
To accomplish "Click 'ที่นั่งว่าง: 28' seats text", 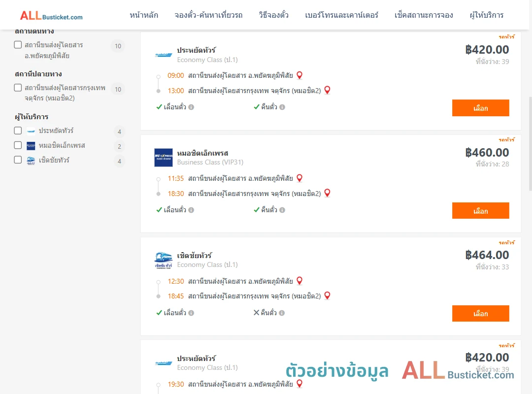I will (x=492, y=164).
